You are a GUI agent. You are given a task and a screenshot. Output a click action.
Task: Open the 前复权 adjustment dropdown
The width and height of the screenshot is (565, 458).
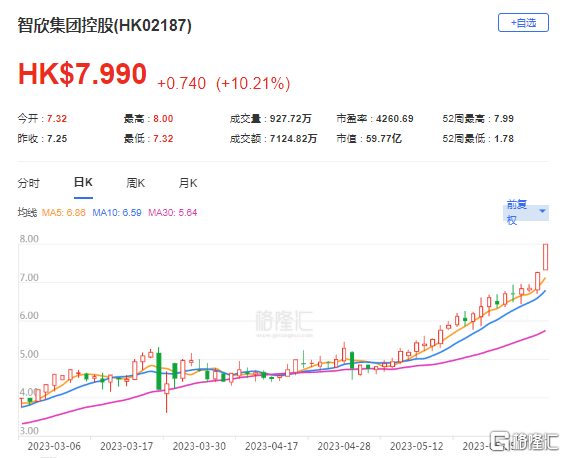coord(526,212)
